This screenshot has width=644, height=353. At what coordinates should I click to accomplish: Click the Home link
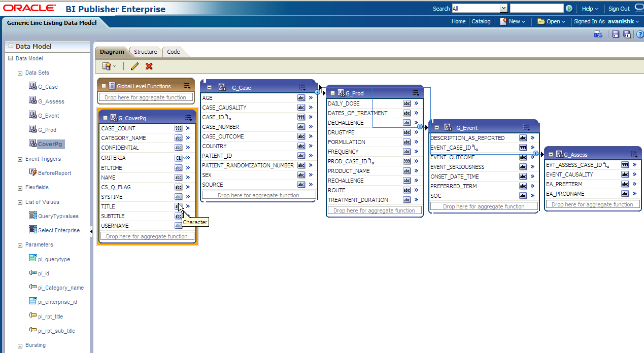(x=458, y=21)
